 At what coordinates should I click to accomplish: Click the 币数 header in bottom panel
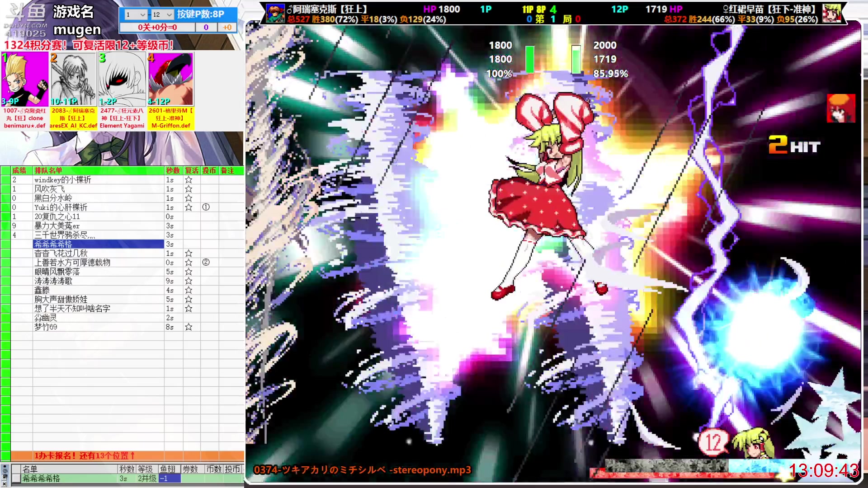coord(214,469)
